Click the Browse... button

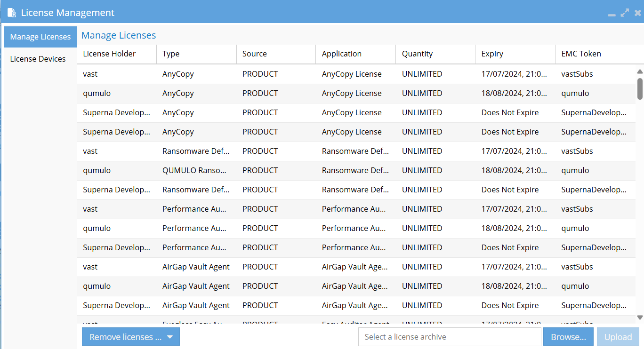(x=569, y=337)
